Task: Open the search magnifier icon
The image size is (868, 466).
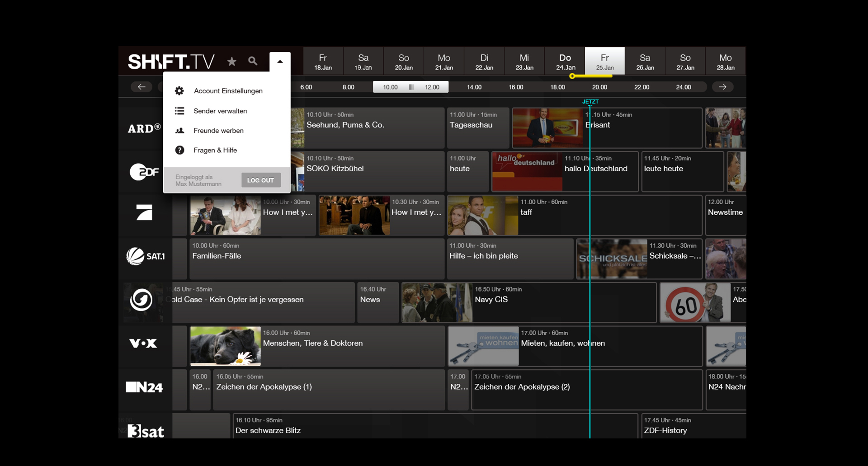Action: tap(253, 61)
